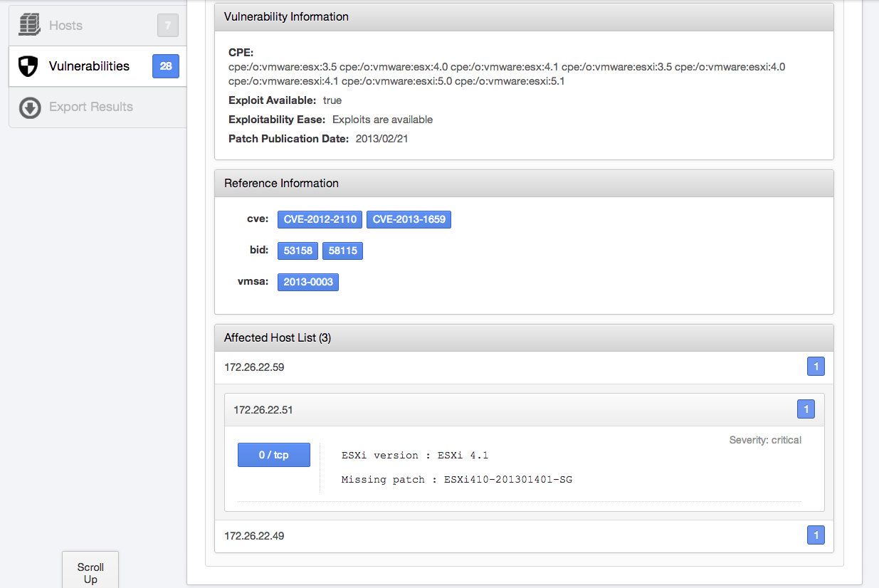Open the Hosts sidebar tab
Viewport: 879px width, 588px height.
(x=98, y=26)
